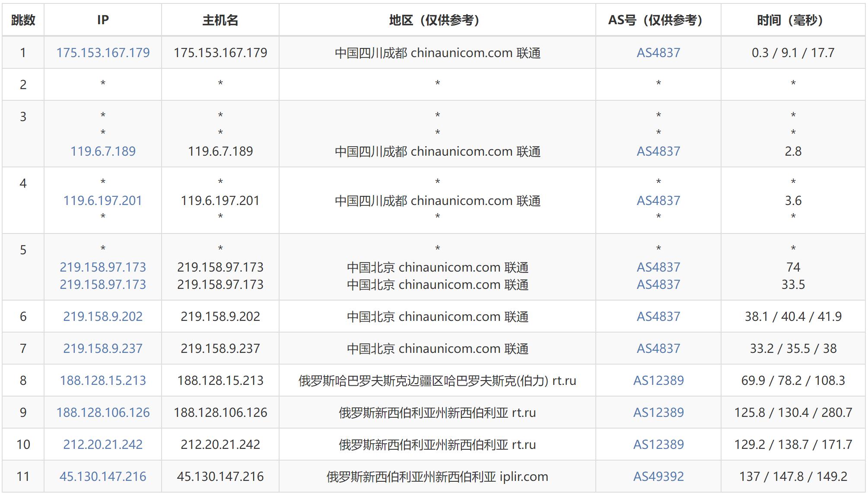Viewport: 868px width, 493px height.
Task: Open the blue 119.6.7.189 IP link
Action: (103, 151)
